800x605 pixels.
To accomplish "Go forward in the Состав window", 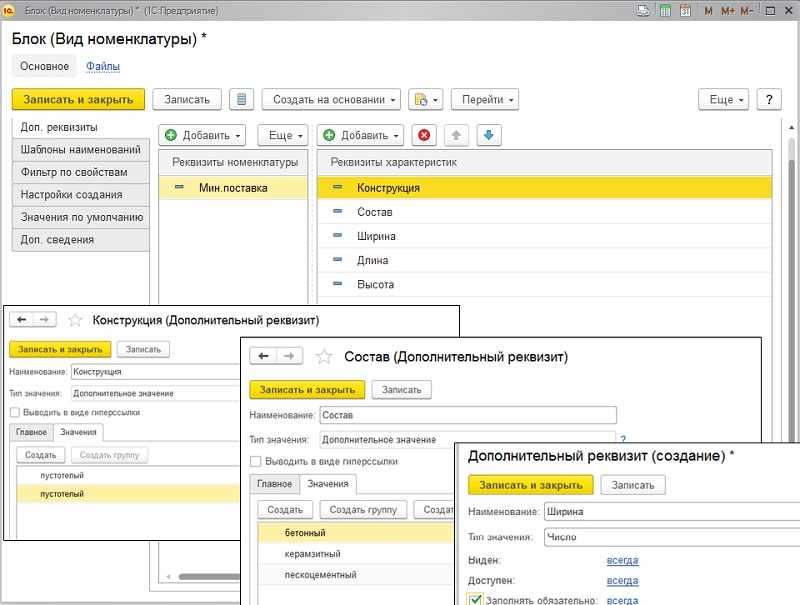I will pos(289,356).
